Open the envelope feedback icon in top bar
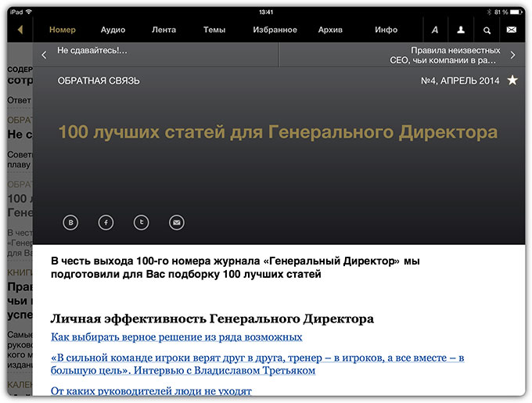 tap(512, 30)
